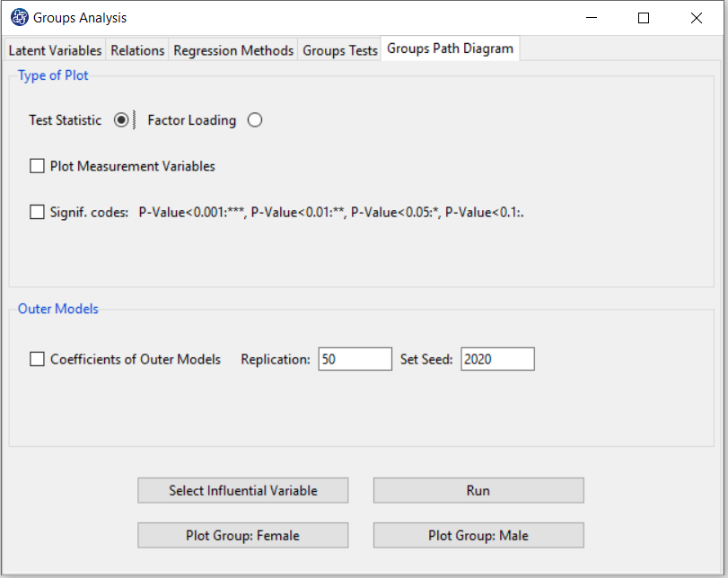Toggle the Signif. codes checkbox

pyautogui.click(x=37, y=212)
